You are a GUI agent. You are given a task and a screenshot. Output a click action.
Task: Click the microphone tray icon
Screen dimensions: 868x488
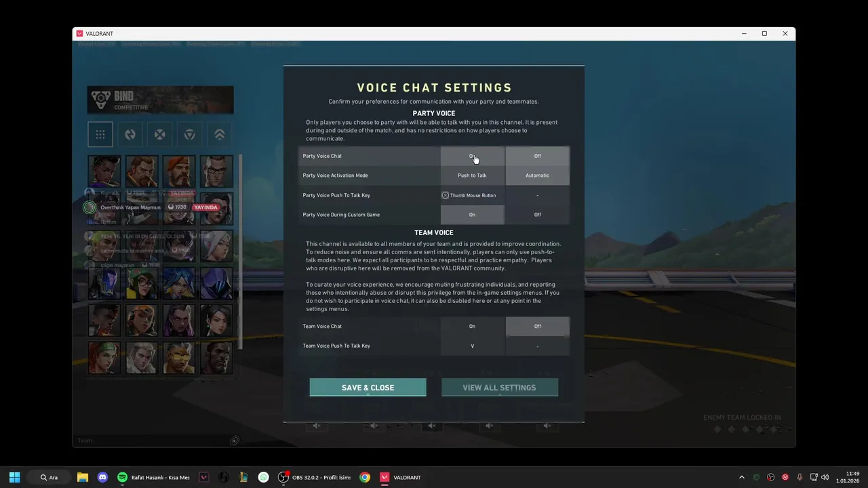[x=800, y=477]
